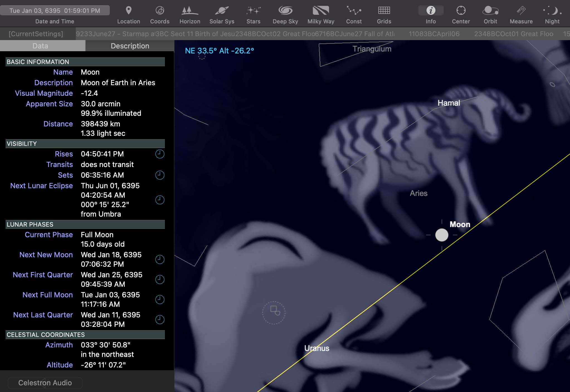Select the Moon disc in sky chart
The height and width of the screenshot is (392, 570).
click(x=442, y=235)
